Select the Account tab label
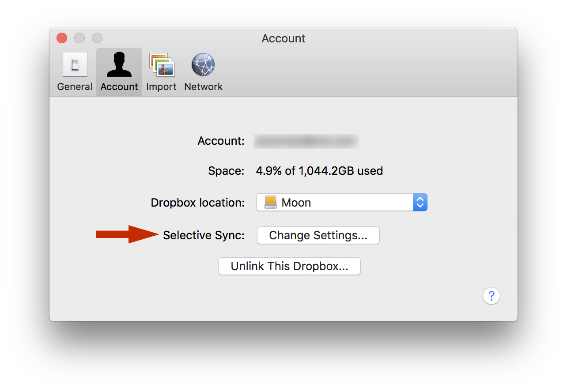The height and width of the screenshot is (392, 567). click(x=119, y=87)
